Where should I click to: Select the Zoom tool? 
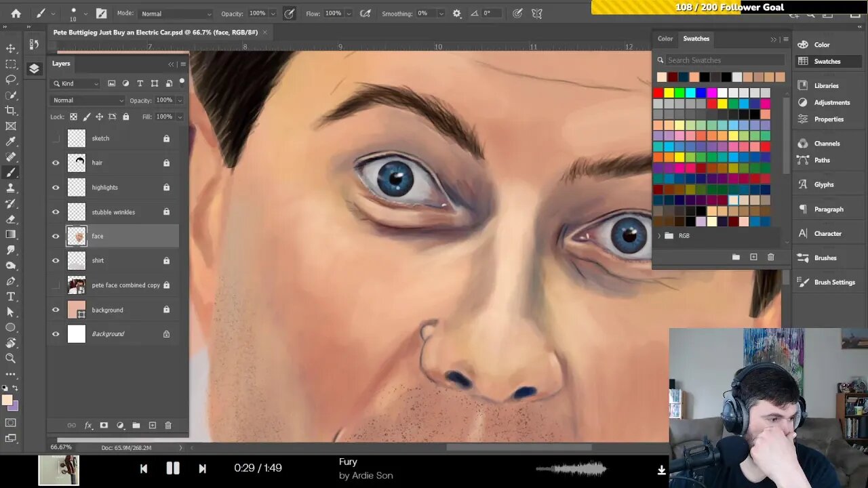click(11, 359)
